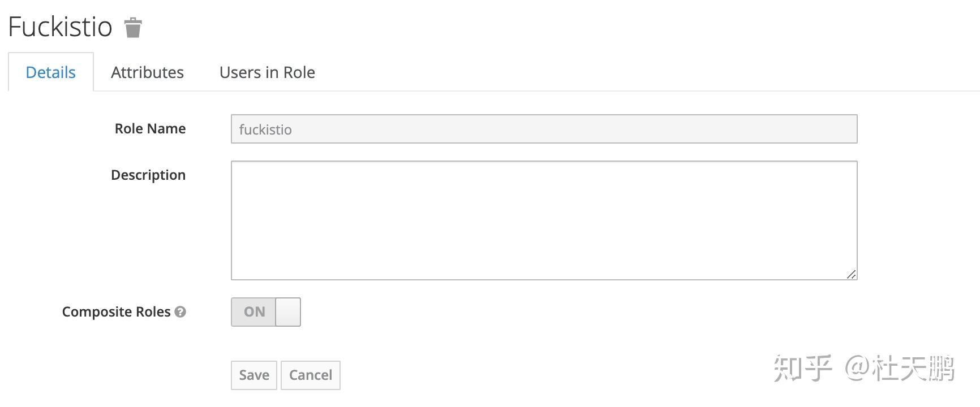Click the empty tab bar area right of Users in Role
This screenshot has width=980, height=407.
645,72
